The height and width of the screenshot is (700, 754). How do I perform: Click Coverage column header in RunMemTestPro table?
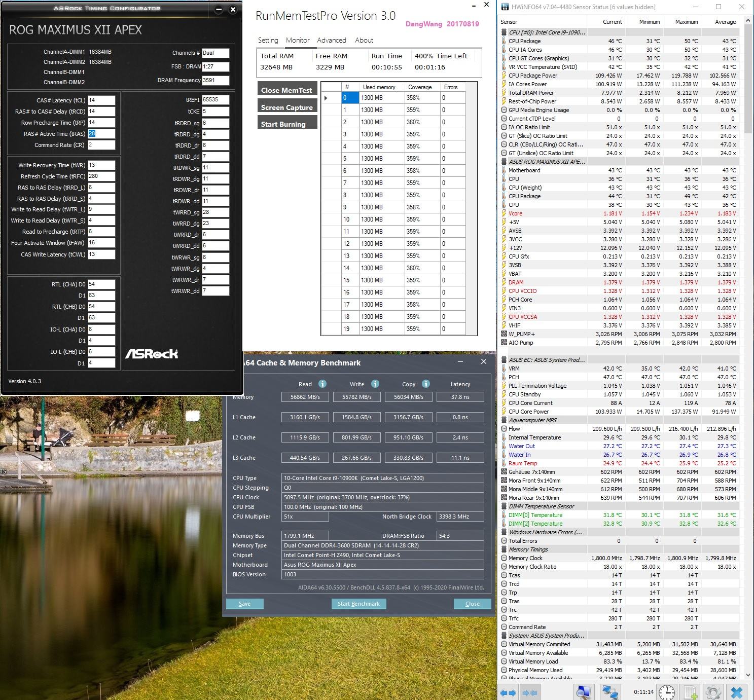(422, 87)
